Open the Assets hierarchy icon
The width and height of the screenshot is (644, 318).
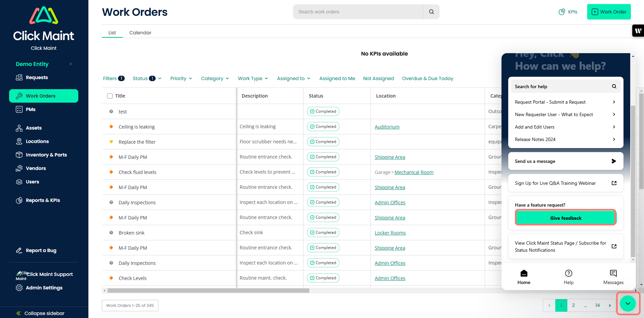pyautogui.click(x=19, y=128)
